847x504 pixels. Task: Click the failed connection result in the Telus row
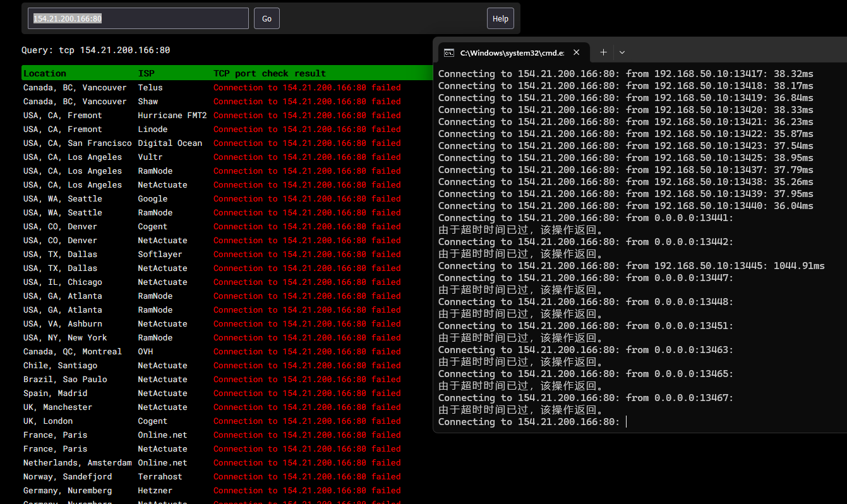click(307, 88)
